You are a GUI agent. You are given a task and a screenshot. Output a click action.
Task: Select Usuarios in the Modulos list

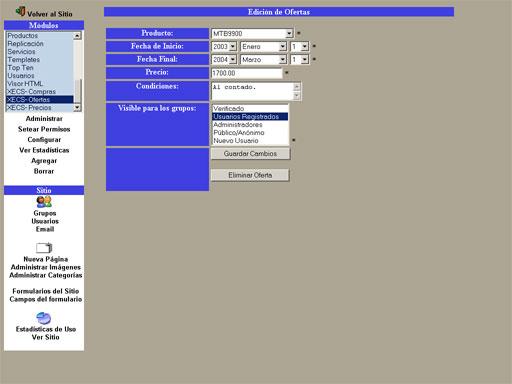40,76
